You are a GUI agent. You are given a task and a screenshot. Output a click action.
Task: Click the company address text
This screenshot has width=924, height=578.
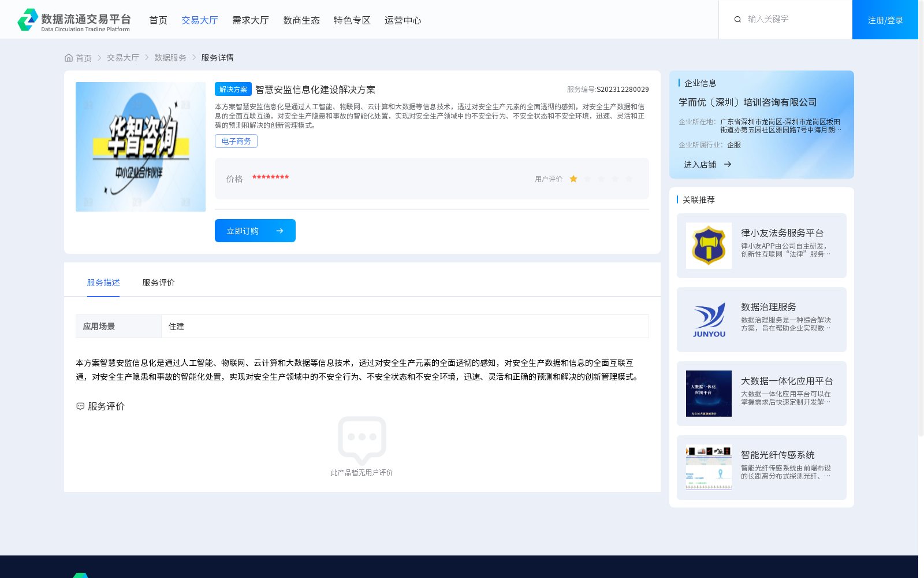[x=781, y=125]
